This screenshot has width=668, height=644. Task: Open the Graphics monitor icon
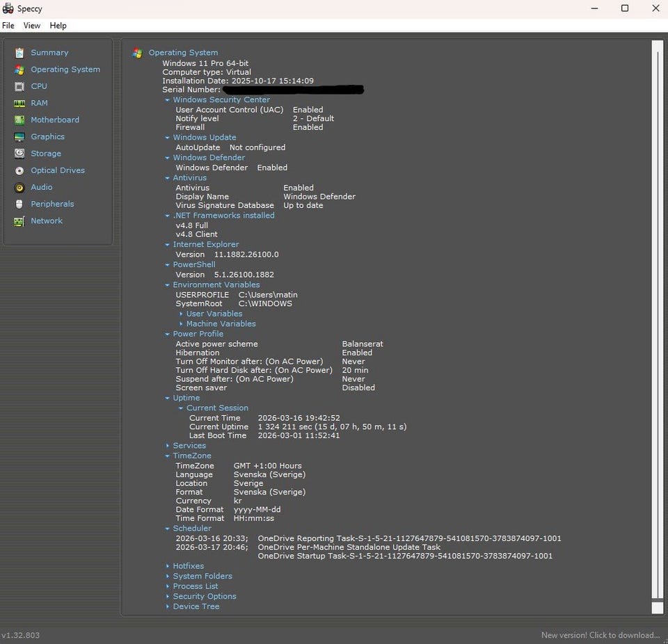19,137
